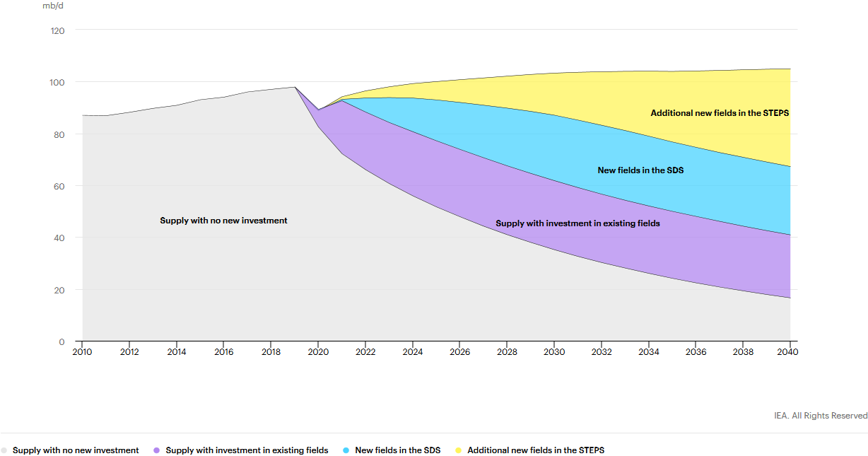Click the blue legend dot for SDS fields

click(x=346, y=450)
